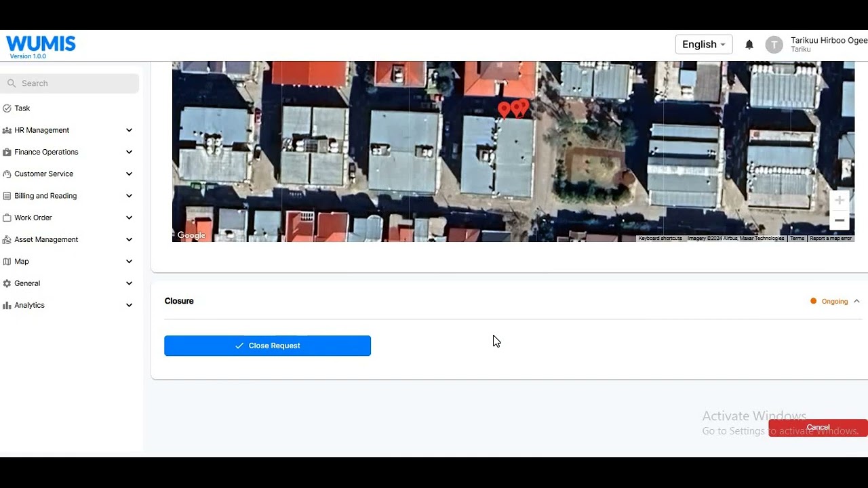Collapse the Closure section chevron
The height and width of the screenshot is (488, 868).
tap(856, 302)
